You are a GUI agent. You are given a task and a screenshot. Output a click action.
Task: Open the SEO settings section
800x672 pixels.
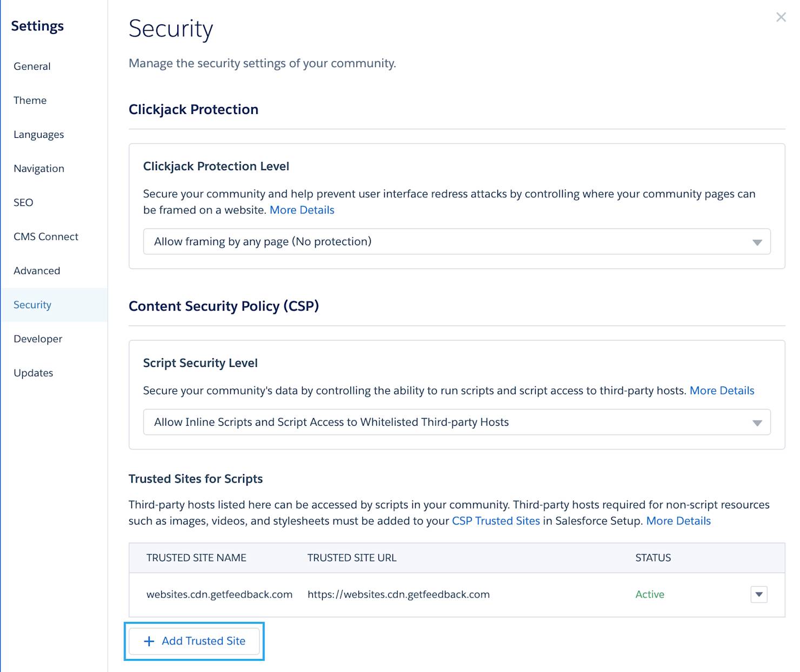23,203
